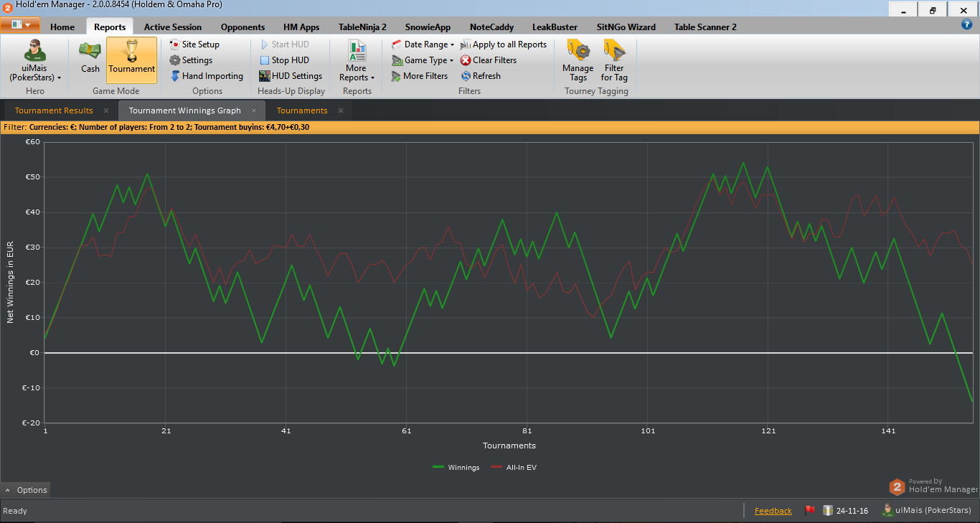
Task: Close the Tournament Results tab
Action: 106,110
